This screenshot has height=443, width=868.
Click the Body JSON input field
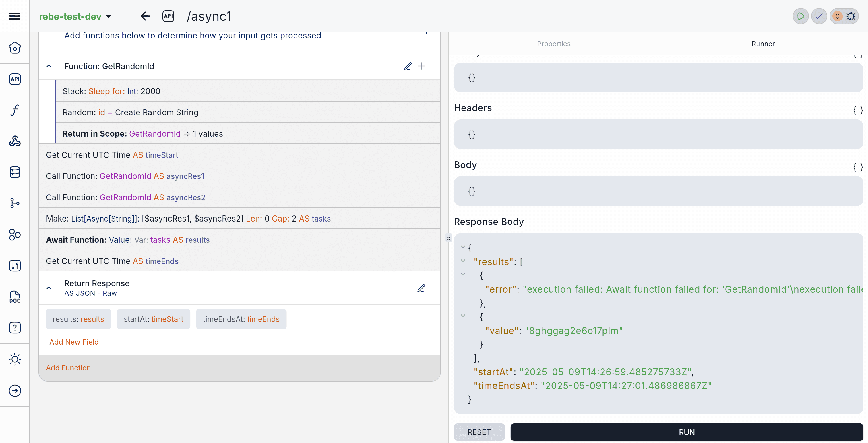tap(658, 191)
